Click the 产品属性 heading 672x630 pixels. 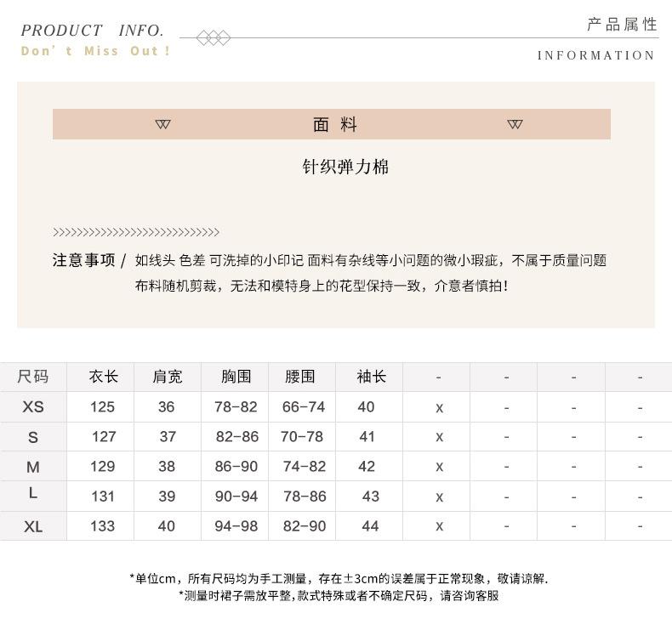(622, 25)
